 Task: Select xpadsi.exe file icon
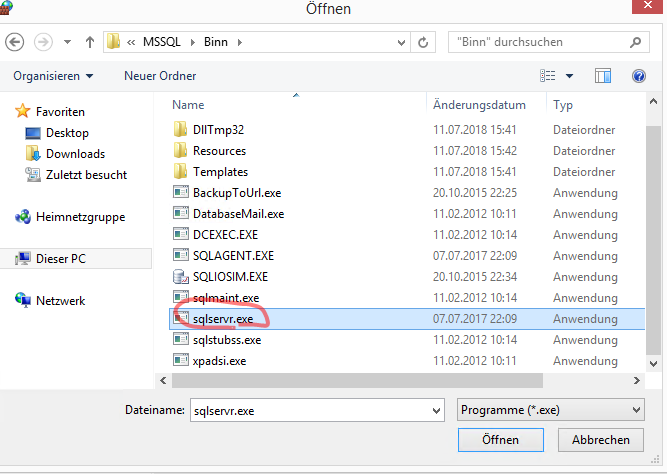tap(181, 360)
